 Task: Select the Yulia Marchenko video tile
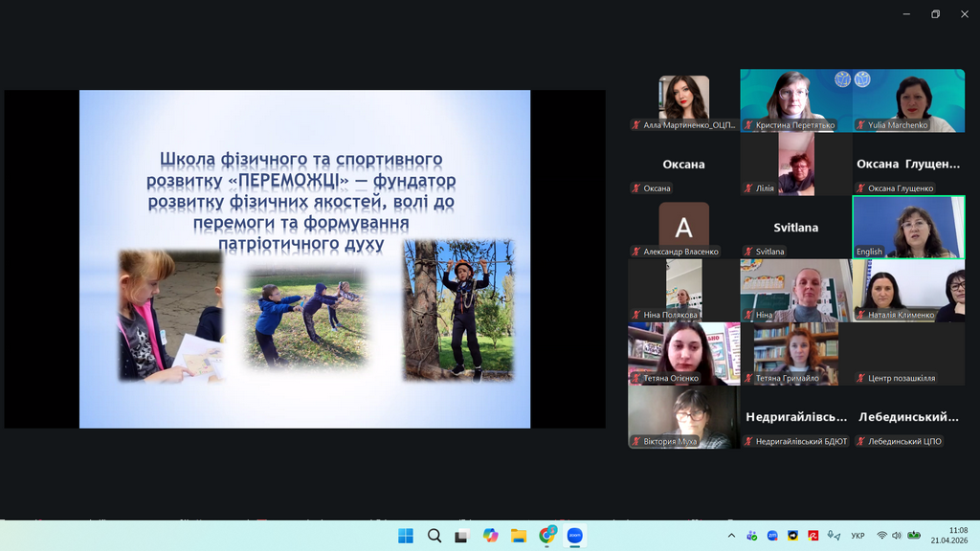[x=908, y=100]
